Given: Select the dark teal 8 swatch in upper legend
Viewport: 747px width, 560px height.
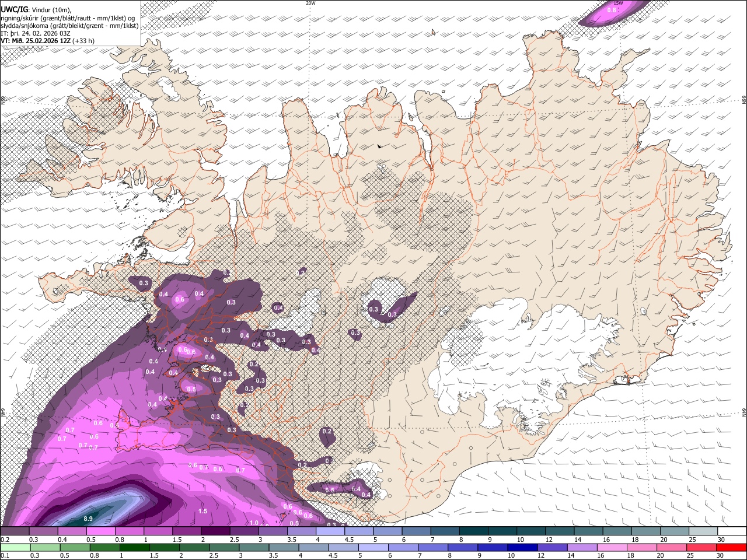Looking at the screenshot, I should tap(473, 531).
